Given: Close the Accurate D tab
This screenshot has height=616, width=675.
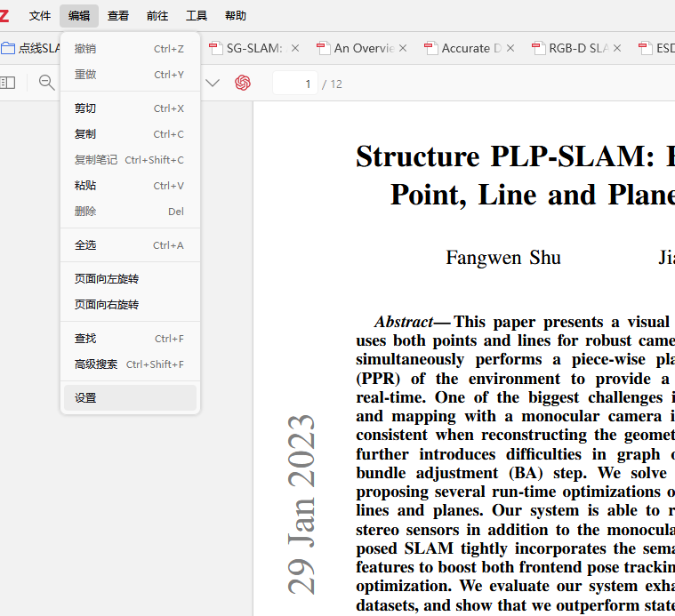Looking at the screenshot, I should coord(510,48).
